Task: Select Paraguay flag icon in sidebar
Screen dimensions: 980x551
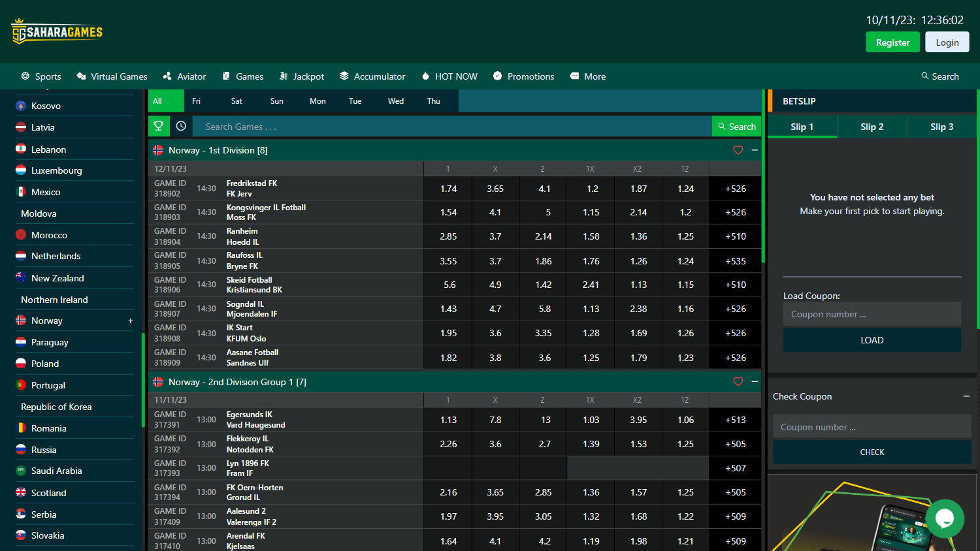Action: [21, 342]
